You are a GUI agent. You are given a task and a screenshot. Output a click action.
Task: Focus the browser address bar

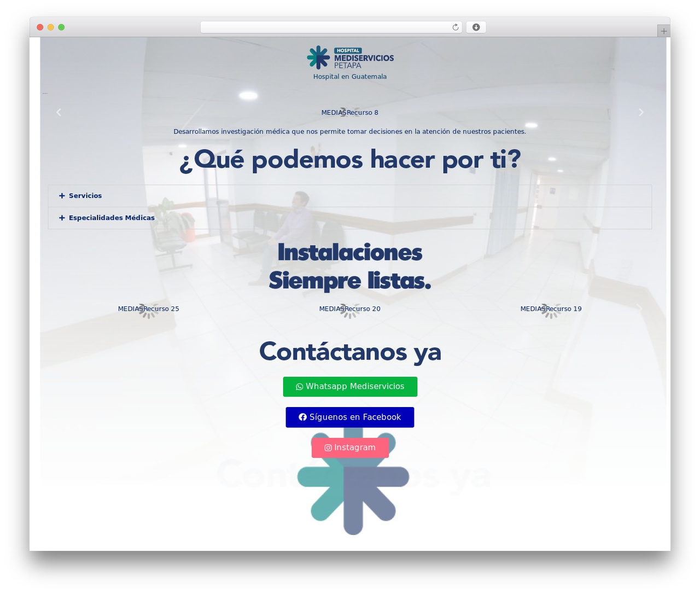(x=331, y=27)
